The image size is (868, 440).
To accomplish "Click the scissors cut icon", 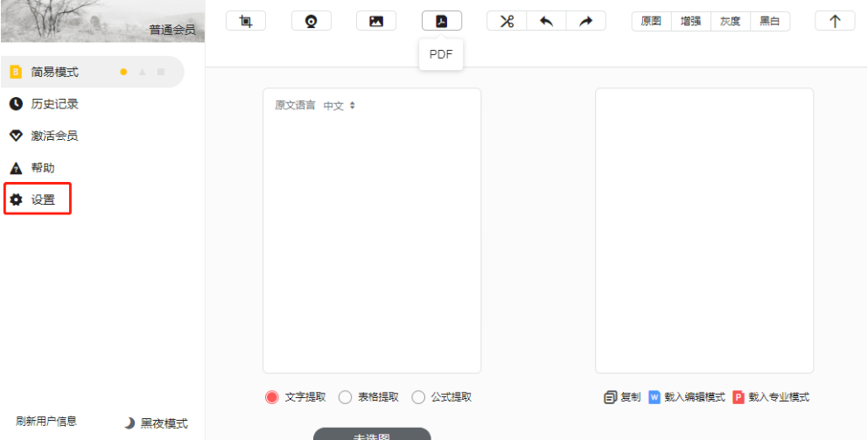I will [x=507, y=21].
